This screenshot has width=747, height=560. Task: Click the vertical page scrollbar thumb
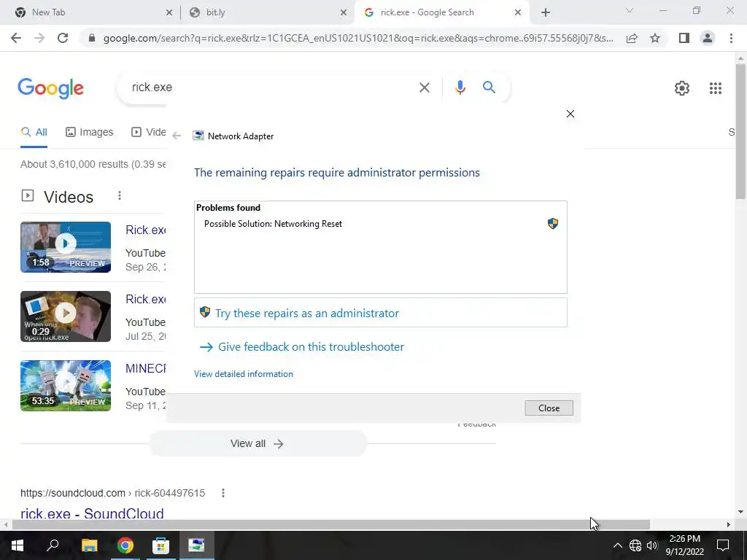coord(740,131)
